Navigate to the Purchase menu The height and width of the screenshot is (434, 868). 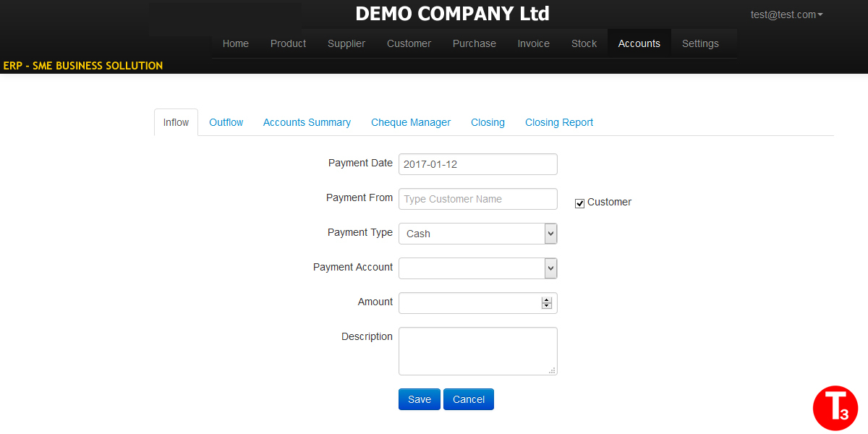point(475,43)
